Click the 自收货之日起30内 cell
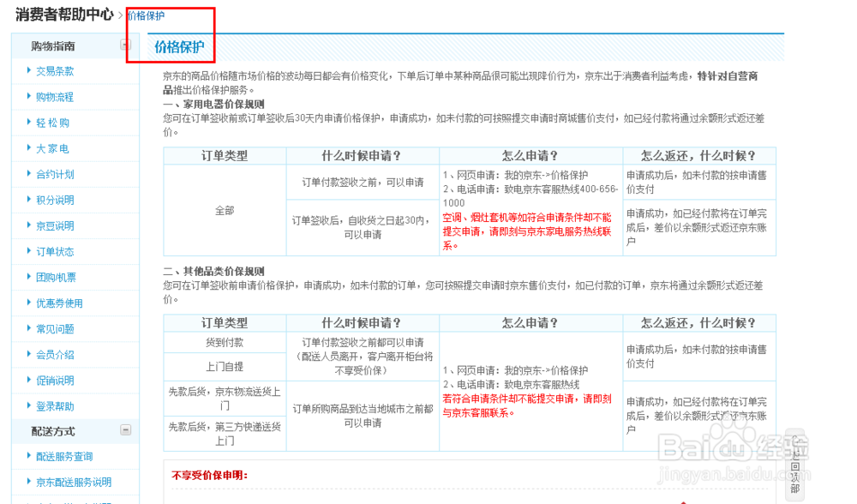 pos(363,227)
